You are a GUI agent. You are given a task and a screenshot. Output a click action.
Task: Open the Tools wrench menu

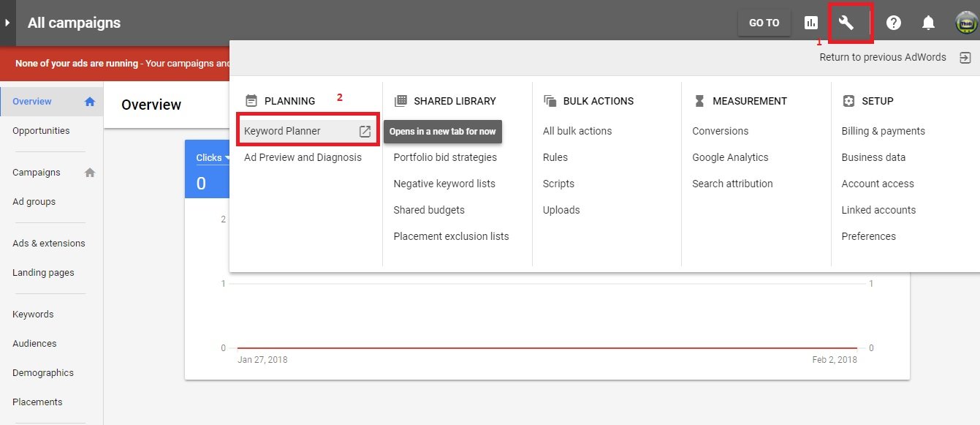pyautogui.click(x=848, y=23)
